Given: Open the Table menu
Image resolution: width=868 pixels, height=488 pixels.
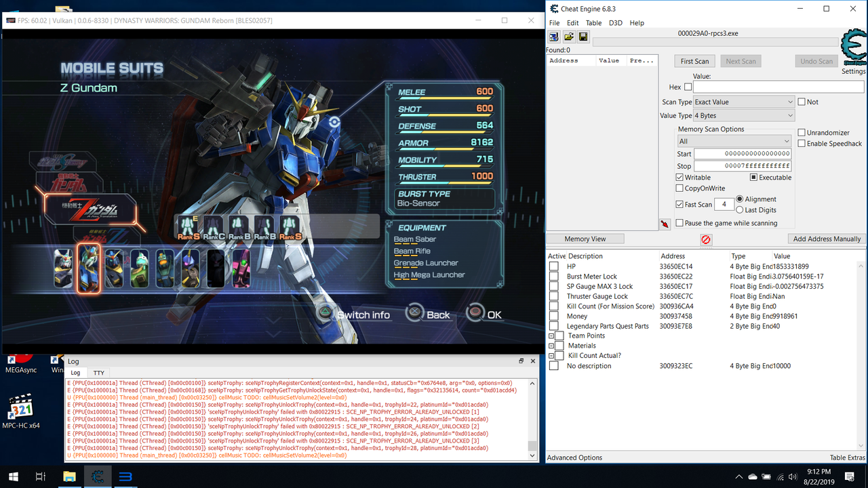Looking at the screenshot, I should click(x=593, y=22).
